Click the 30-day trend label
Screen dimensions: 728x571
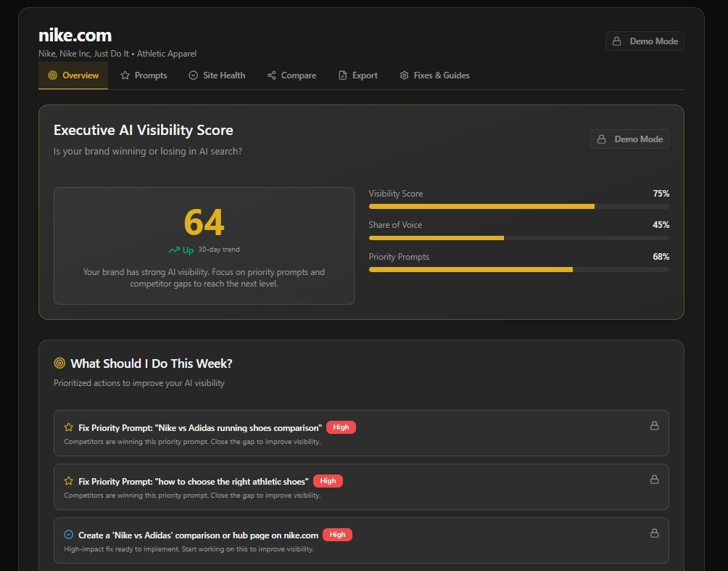[x=219, y=250]
